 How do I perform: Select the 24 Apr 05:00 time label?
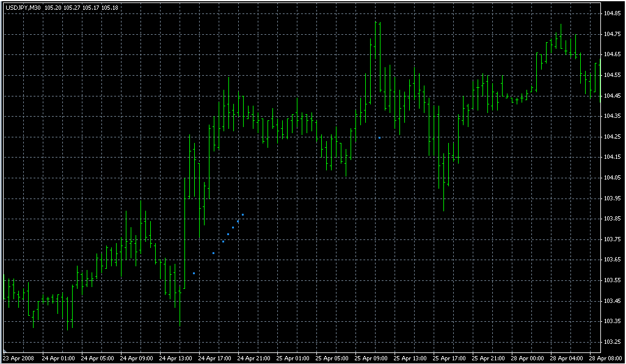pos(96,358)
